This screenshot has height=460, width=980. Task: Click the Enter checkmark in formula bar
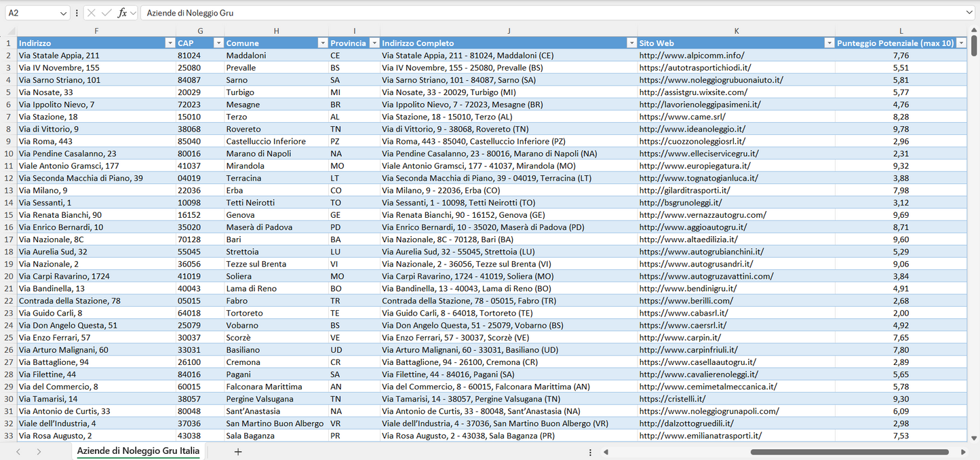[x=106, y=13]
